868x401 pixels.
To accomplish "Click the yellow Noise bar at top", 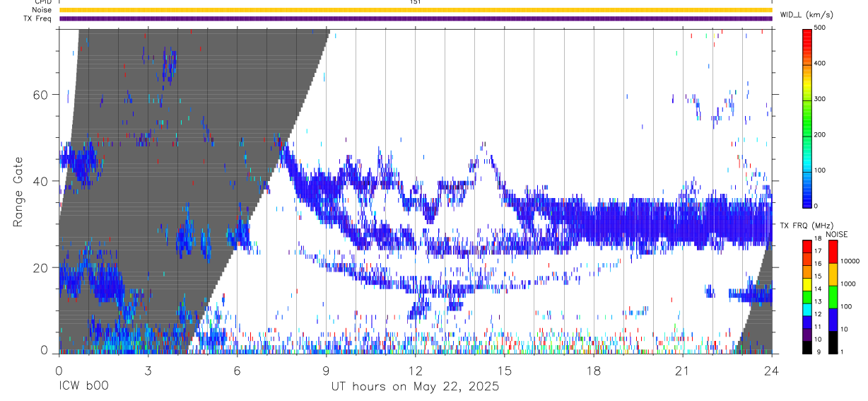I will point(415,10).
